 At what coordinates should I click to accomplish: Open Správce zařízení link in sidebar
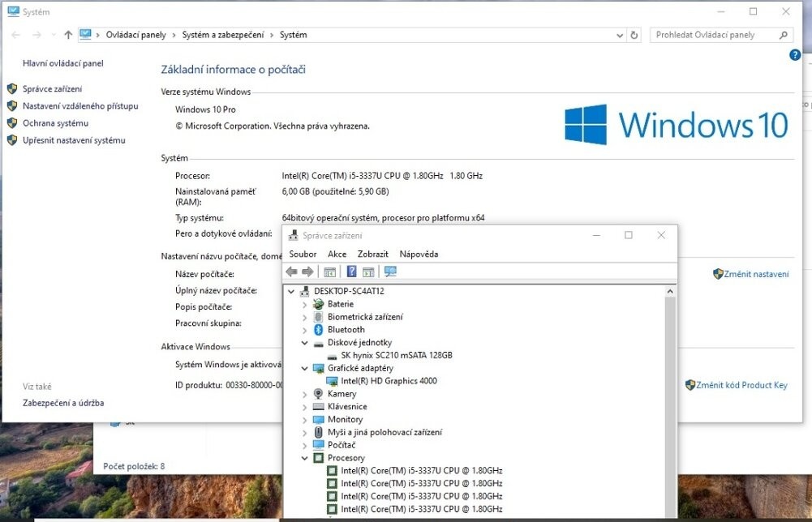[x=52, y=89]
